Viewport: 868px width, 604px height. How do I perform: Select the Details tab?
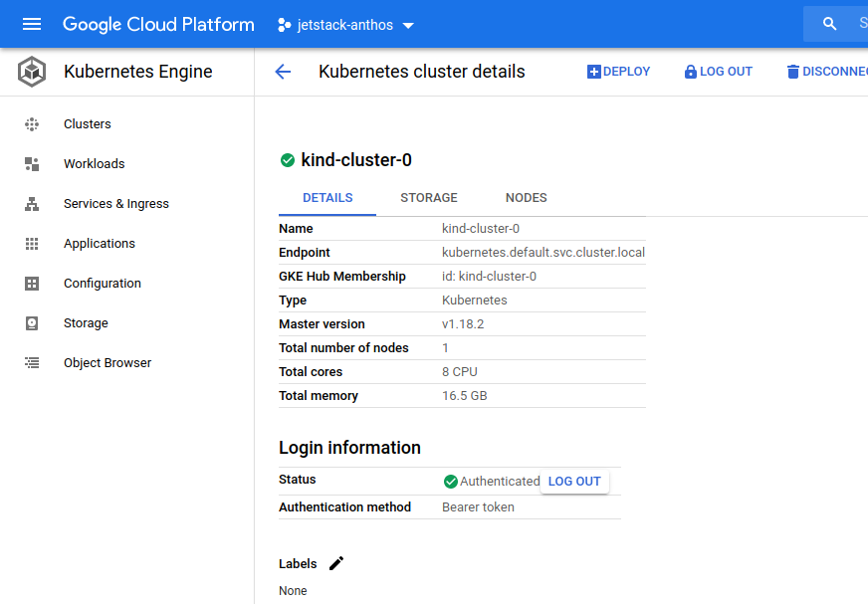[327, 198]
